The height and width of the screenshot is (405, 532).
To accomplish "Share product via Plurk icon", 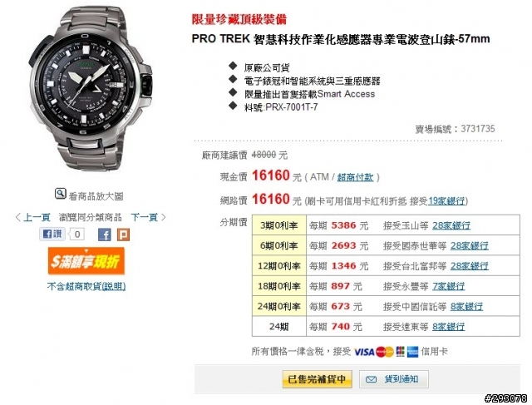I will [123, 235].
